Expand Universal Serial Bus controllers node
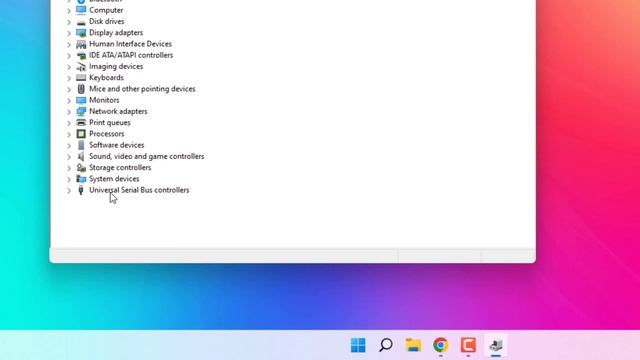 coord(69,190)
